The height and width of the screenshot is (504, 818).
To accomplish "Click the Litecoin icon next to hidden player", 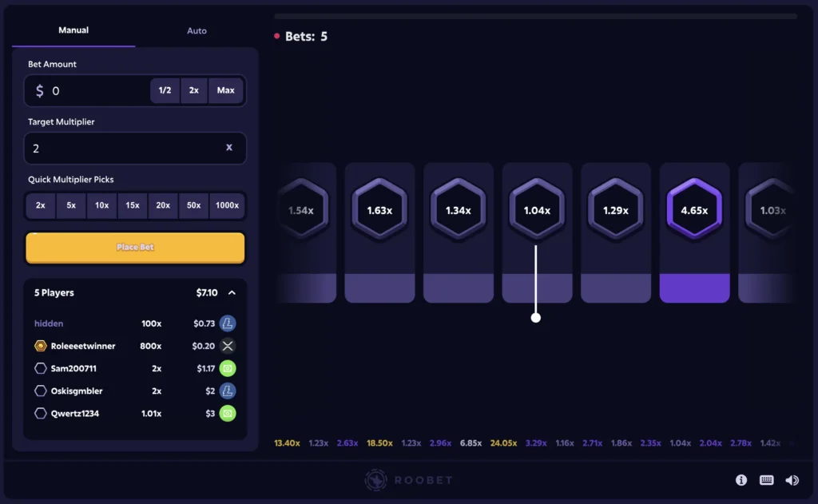I will pyautogui.click(x=228, y=323).
